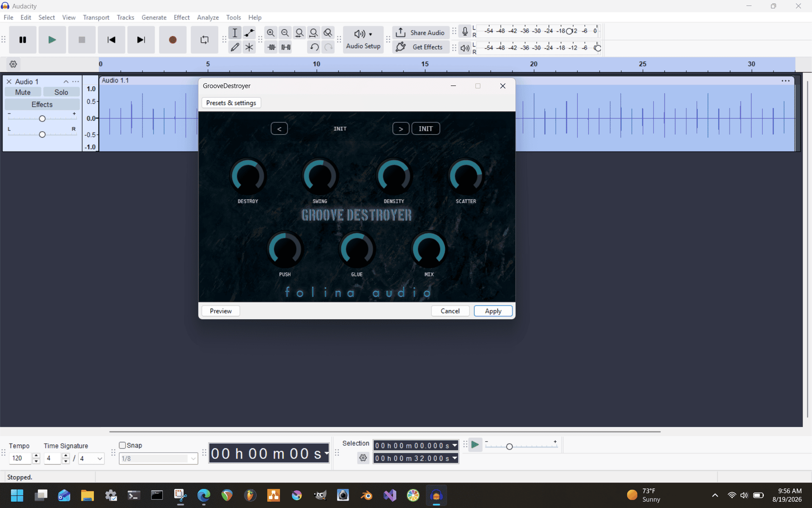The height and width of the screenshot is (508, 812).
Task: Select the Multi-tool asterisk icon
Action: pos(249,47)
